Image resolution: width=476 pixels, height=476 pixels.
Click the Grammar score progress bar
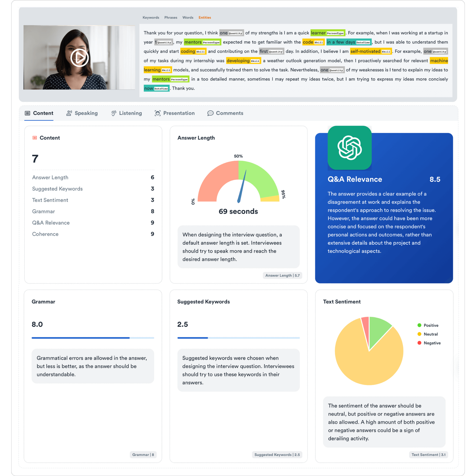[x=93, y=338]
